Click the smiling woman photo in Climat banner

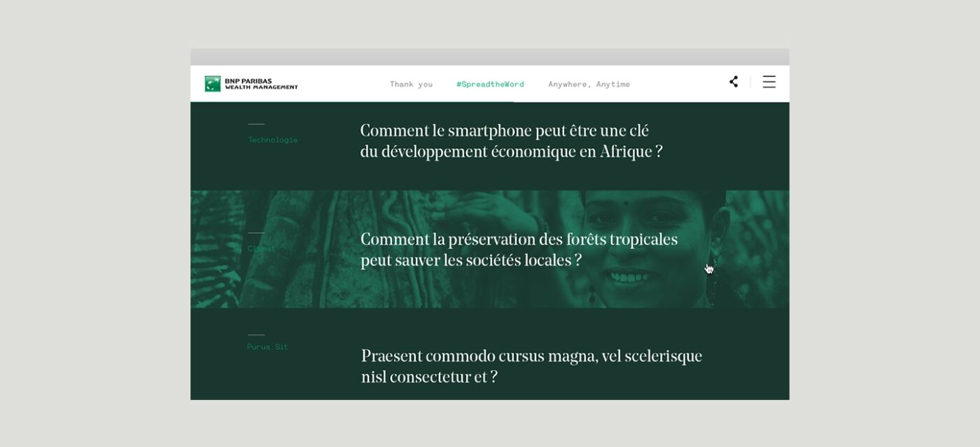click(645, 249)
